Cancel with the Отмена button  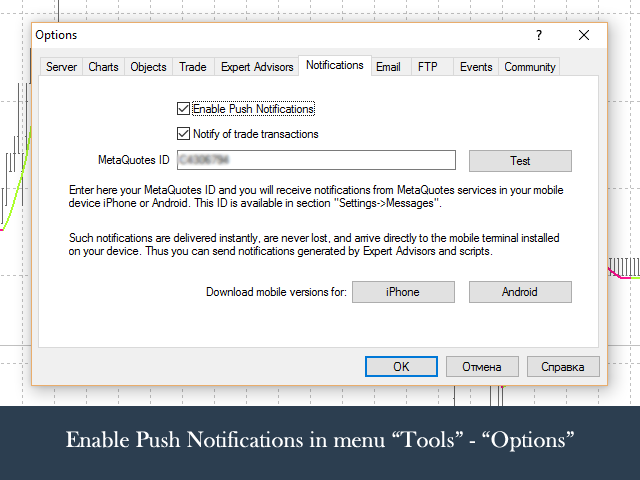[x=482, y=367]
